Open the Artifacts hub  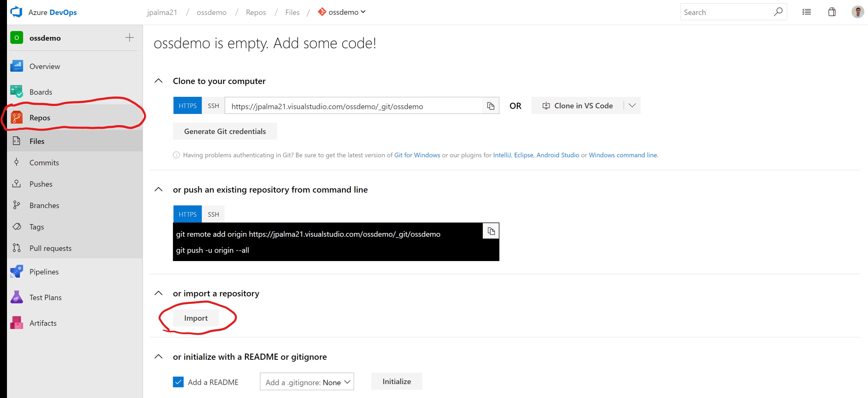[43, 323]
